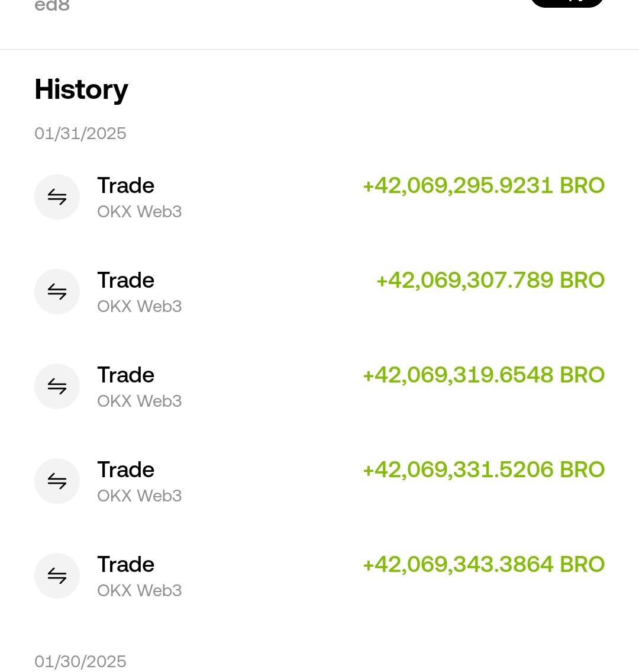The height and width of the screenshot is (672, 639).
Task: Click OKX Web3 under the third trade
Action: click(140, 401)
